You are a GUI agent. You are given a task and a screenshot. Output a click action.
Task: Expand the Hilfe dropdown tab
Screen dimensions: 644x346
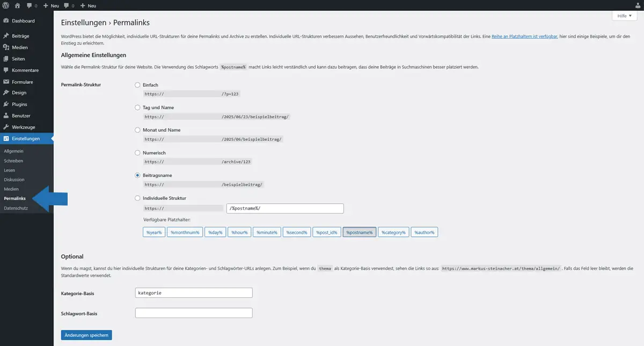click(x=625, y=16)
